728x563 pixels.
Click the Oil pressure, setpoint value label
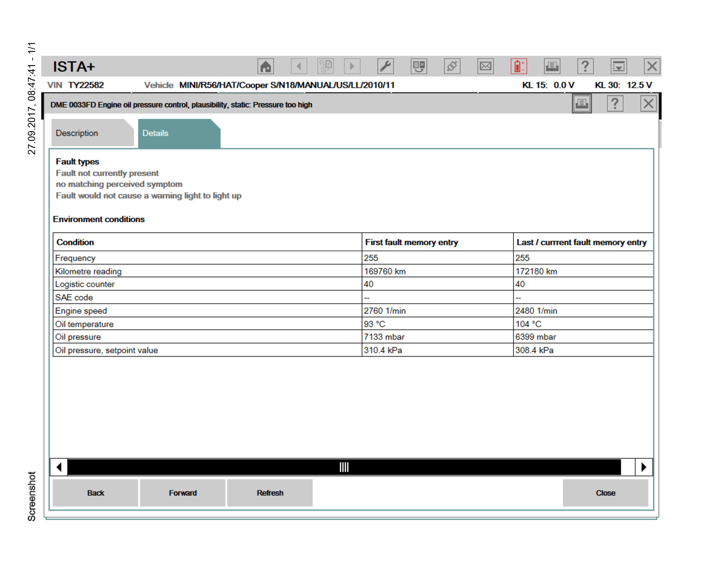pyautogui.click(x=106, y=350)
